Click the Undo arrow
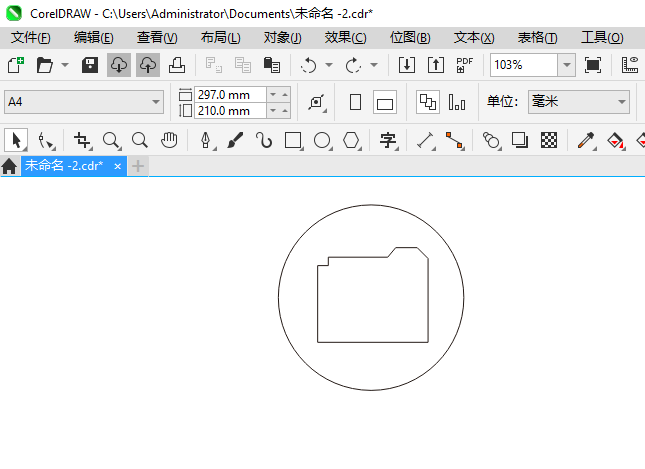 coord(309,65)
